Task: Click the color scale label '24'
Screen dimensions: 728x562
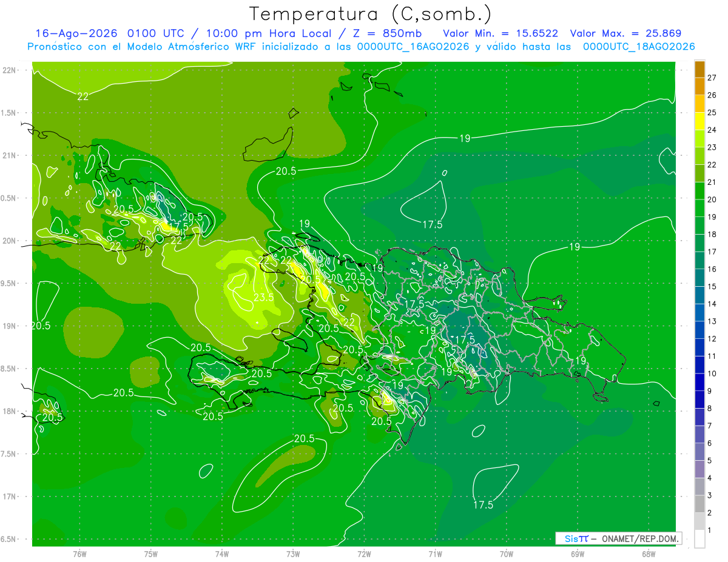Action: click(712, 130)
